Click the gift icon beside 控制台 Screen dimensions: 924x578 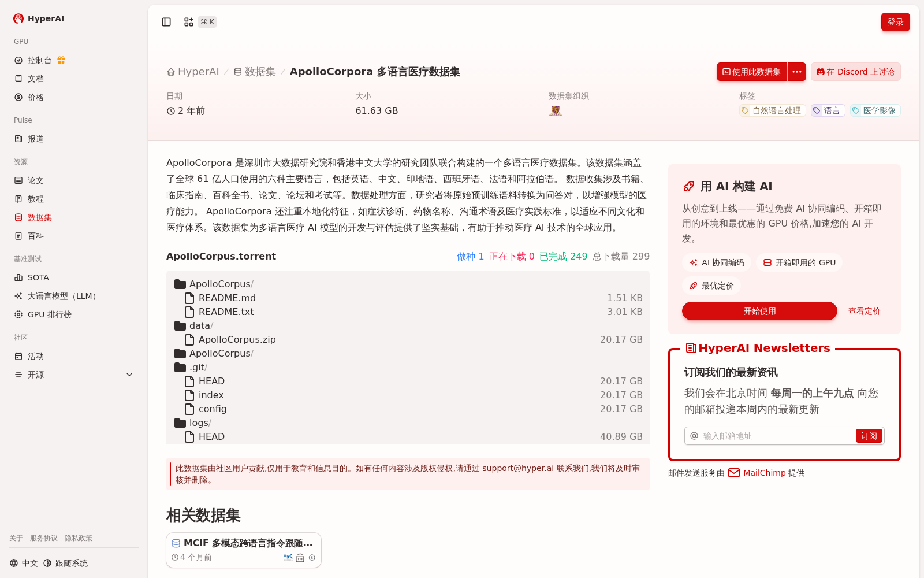point(61,60)
